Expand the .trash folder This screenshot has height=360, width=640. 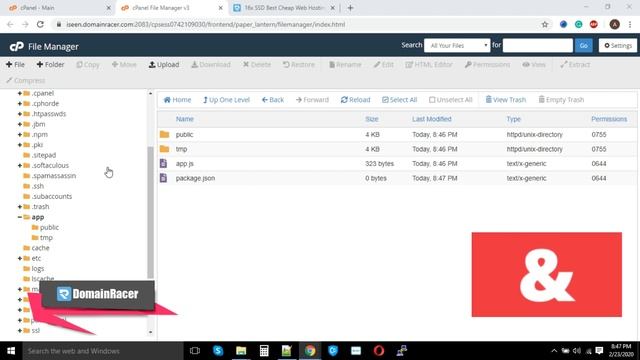pyautogui.click(x=20, y=207)
